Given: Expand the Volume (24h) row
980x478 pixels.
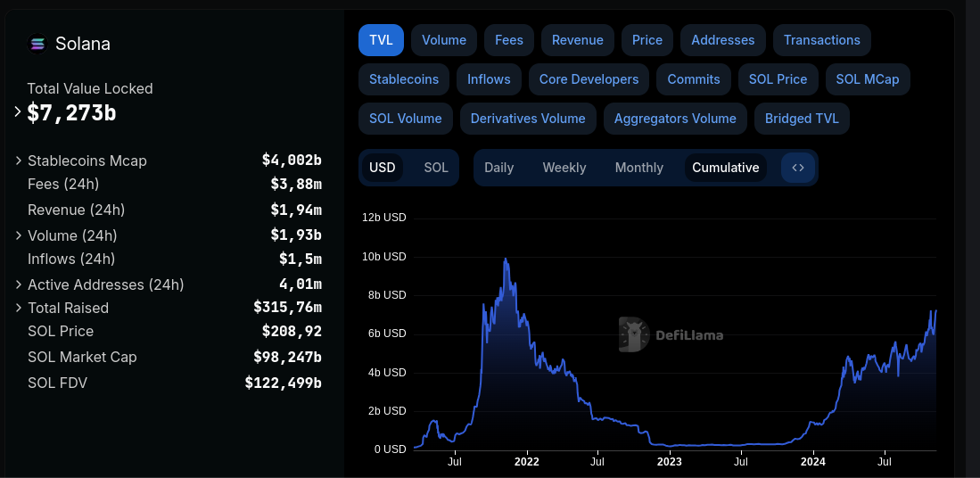Looking at the screenshot, I should pos(19,235).
